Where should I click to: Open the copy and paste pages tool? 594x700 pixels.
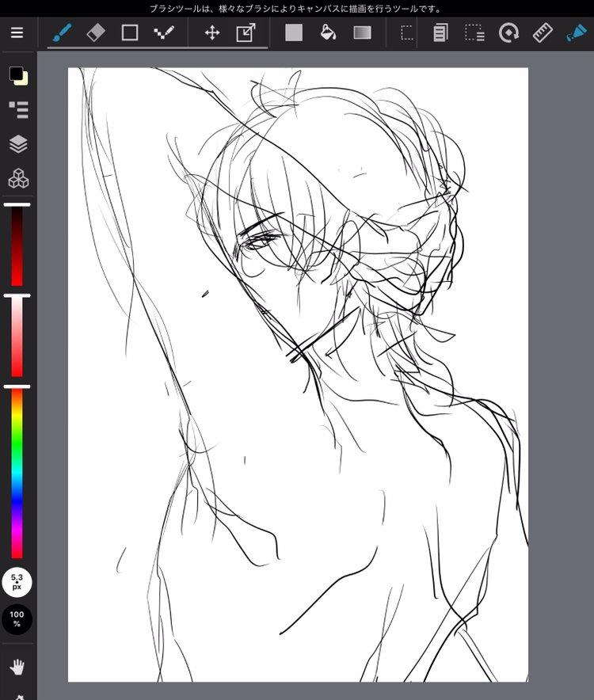click(440, 32)
